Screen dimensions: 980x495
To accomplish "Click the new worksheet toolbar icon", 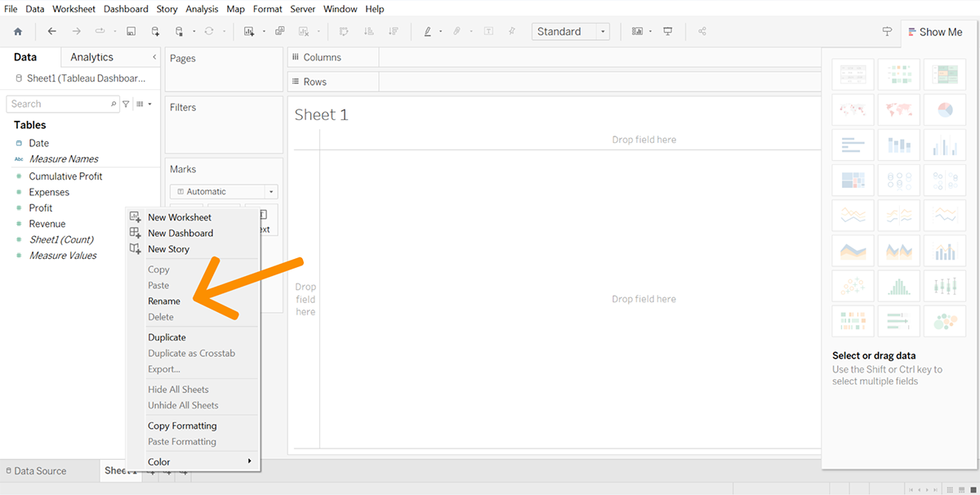I will tap(250, 32).
